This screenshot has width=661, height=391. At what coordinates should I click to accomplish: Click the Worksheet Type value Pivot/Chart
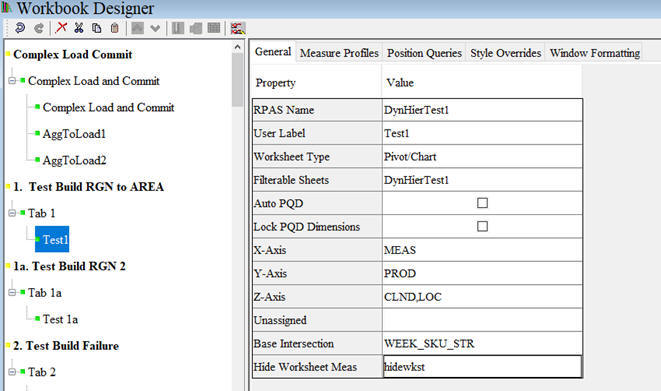click(482, 157)
